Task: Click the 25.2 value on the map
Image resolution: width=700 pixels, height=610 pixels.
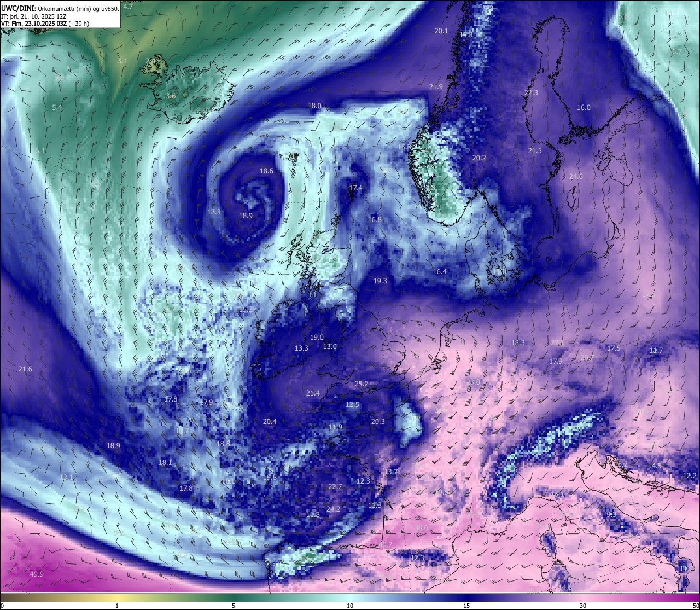Action: click(361, 384)
